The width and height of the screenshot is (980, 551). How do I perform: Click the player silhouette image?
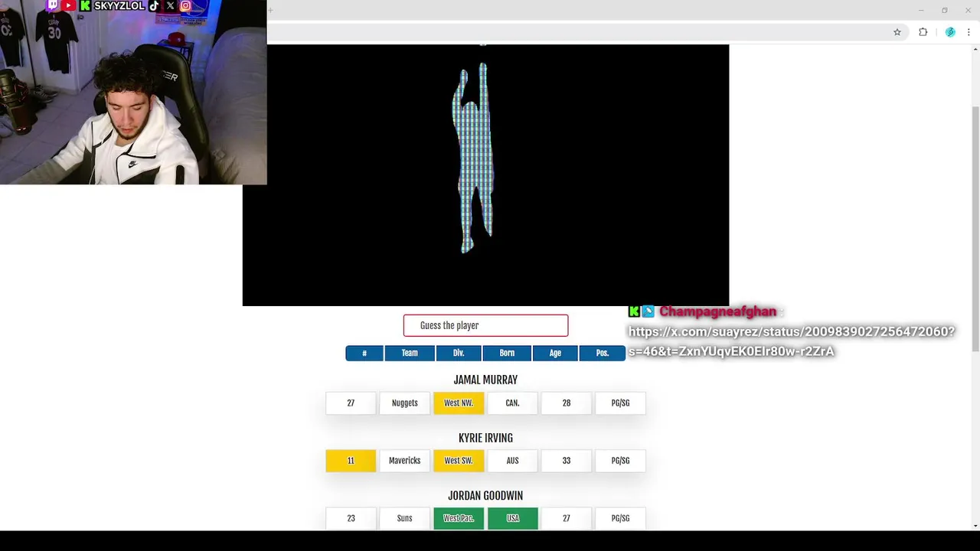(475, 158)
